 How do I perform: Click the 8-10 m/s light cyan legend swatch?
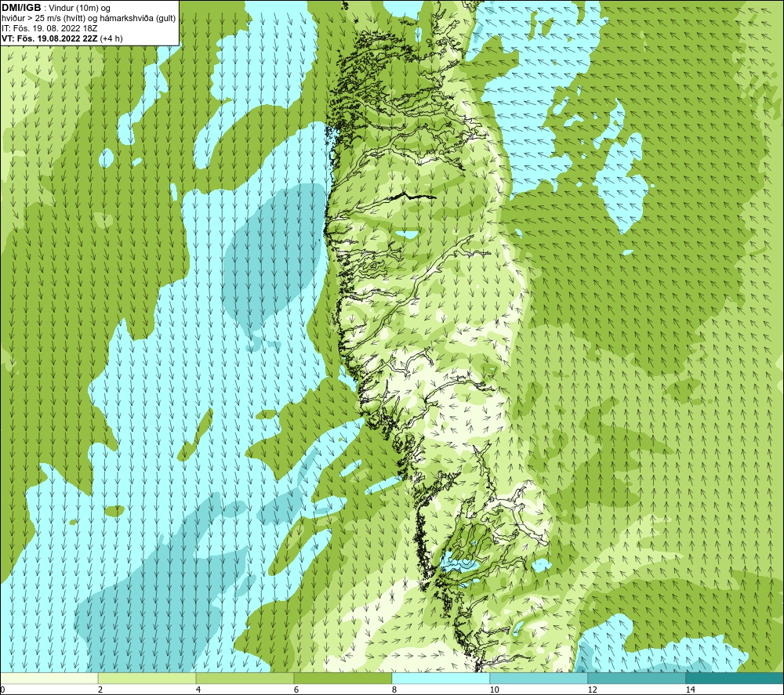(x=441, y=679)
